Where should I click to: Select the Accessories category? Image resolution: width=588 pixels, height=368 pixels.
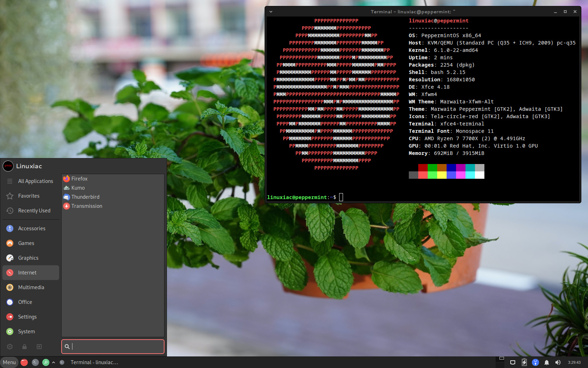coord(31,229)
